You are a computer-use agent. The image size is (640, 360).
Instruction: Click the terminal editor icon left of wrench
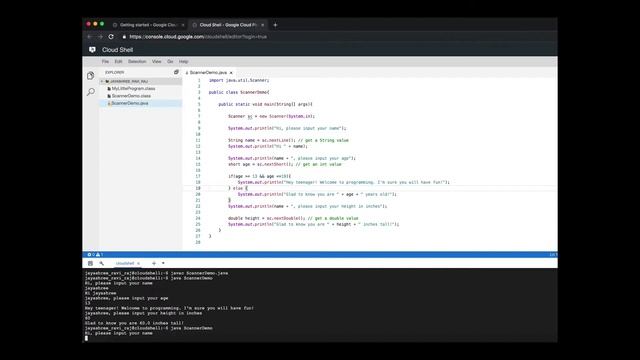90,263
